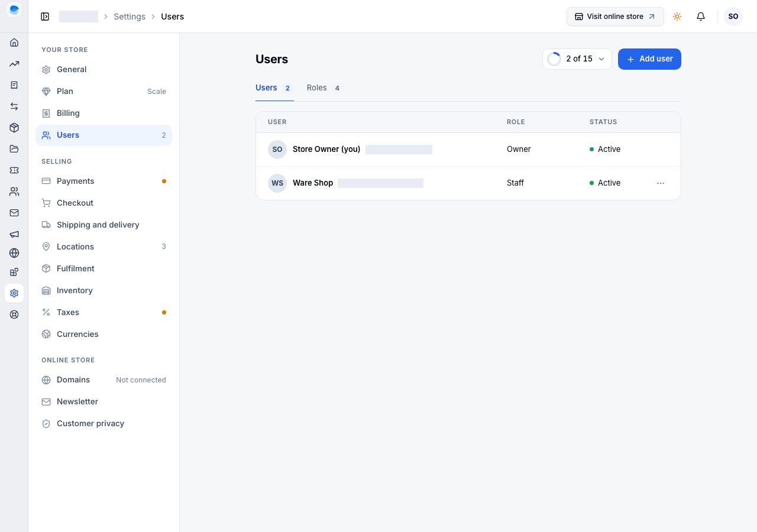The height and width of the screenshot is (532, 757).
Task: Open the mail envelope icon in rail
Action: click(x=14, y=213)
